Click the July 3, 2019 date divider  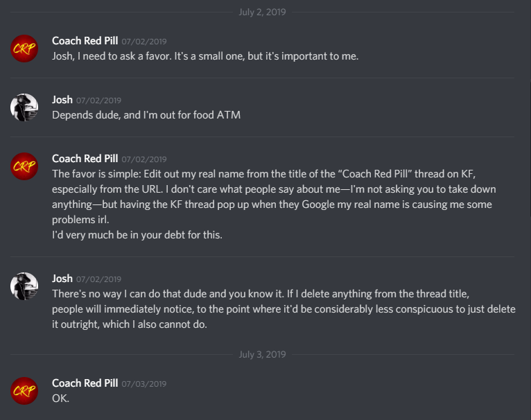point(262,354)
